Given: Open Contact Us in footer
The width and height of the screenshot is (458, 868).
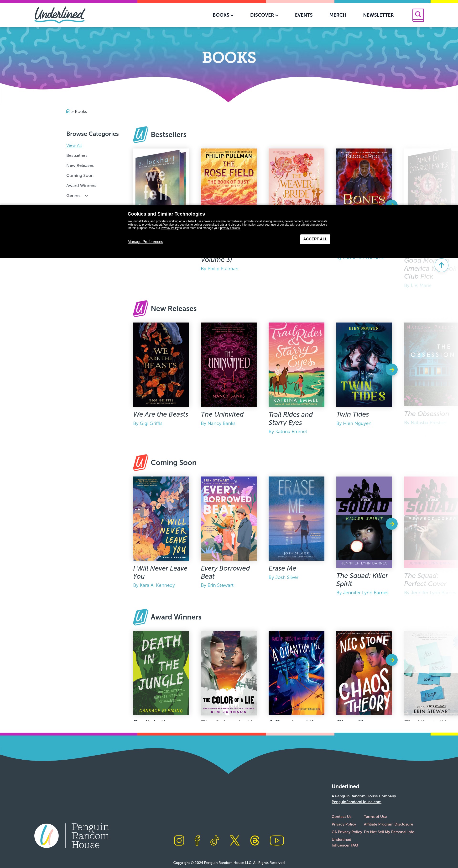Looking at the screenshot, I should pyautogui.click(x=341, y=816).
